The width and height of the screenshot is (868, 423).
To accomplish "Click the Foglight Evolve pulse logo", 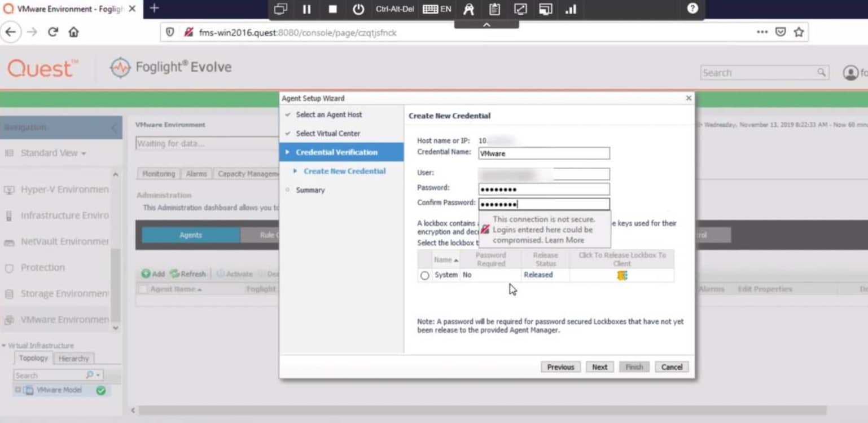I will click(120, 68).
